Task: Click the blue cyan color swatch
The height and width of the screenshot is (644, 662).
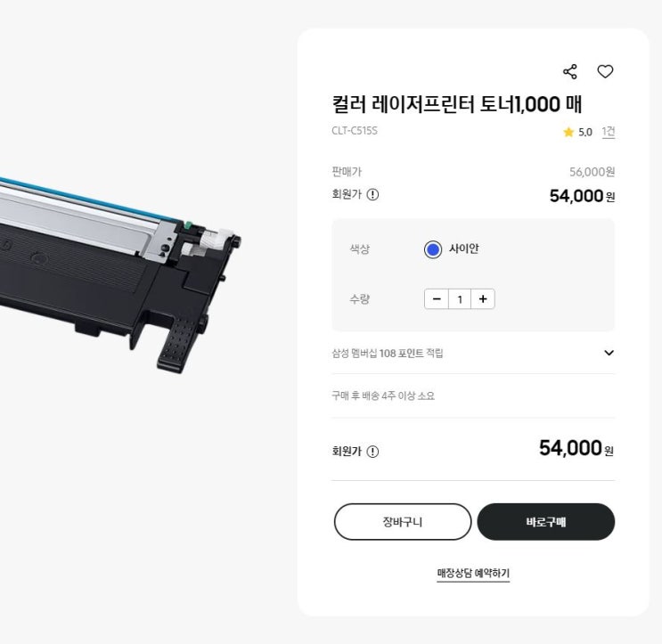Action: 433,249
